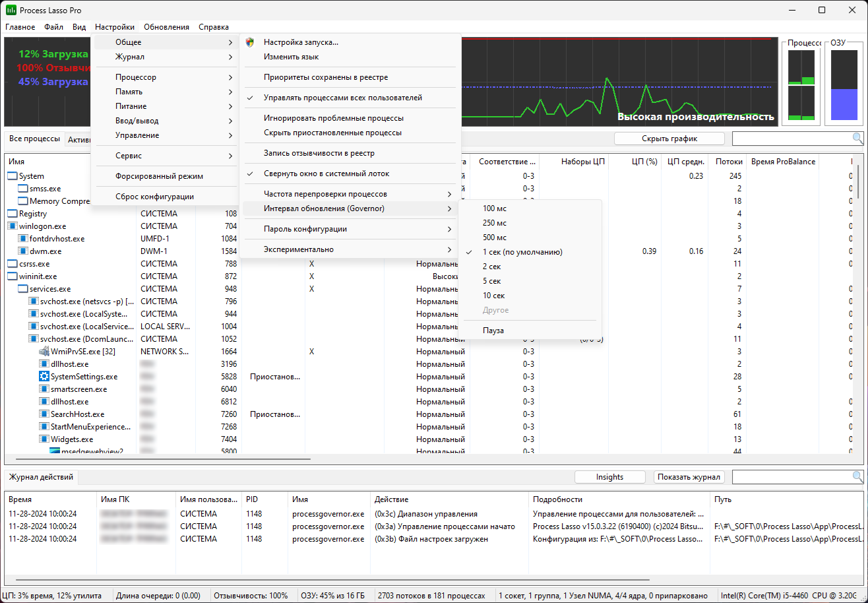Viewport: 868px width, 603px height.
Task: Click the Registry process icon
Action: pos(13,214)
